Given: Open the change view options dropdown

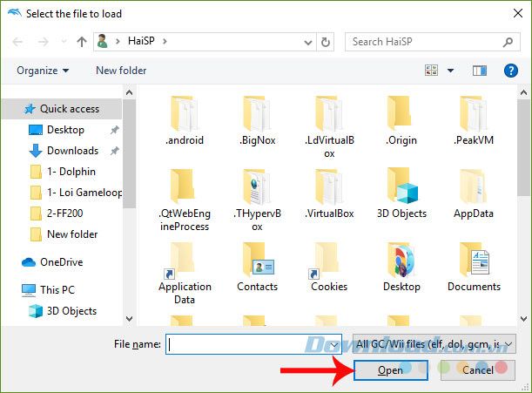Looking at the screenshot, I should 451,71.
